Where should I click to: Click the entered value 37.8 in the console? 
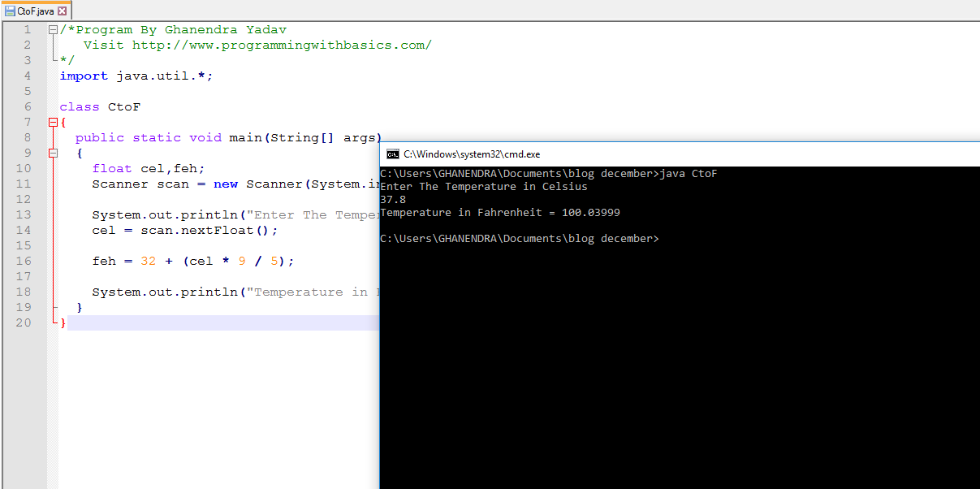[x=392, y=199]
